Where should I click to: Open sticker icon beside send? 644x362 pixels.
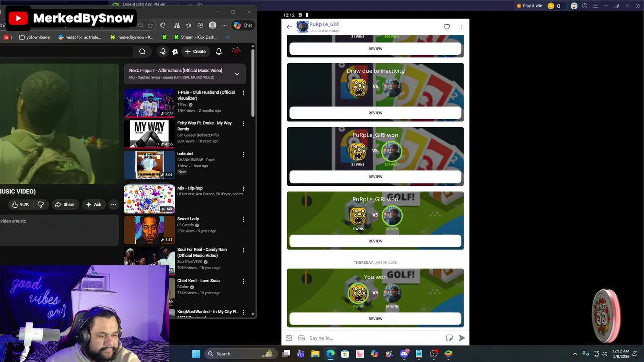click(x=449, y=338)
